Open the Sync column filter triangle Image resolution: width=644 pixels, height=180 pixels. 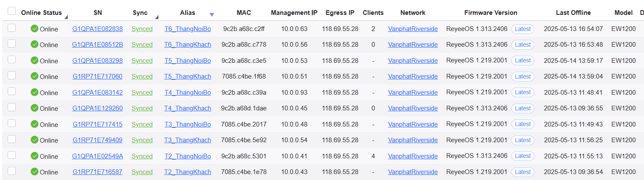(x=157, y=17)
